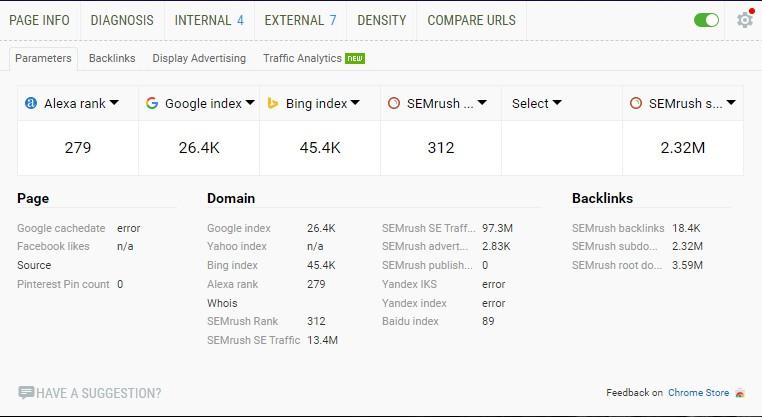Click SEMrush root do... 3.59M value

[x=687, y=265]
